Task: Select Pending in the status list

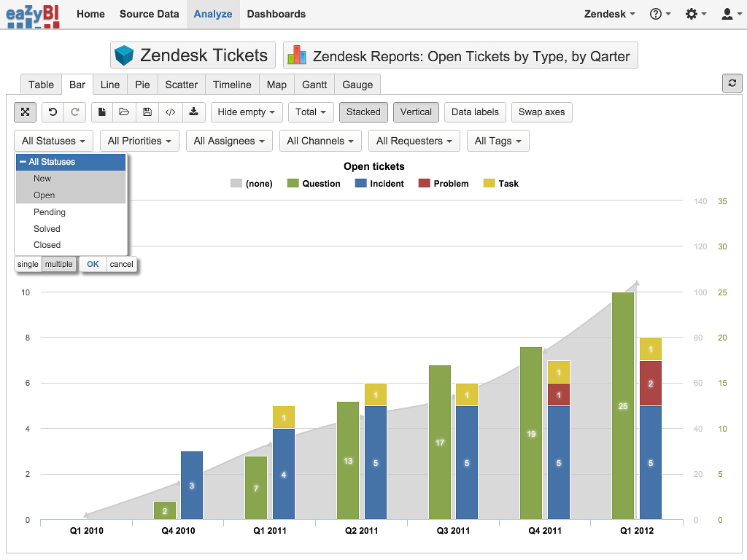Action: coord(50,212)
